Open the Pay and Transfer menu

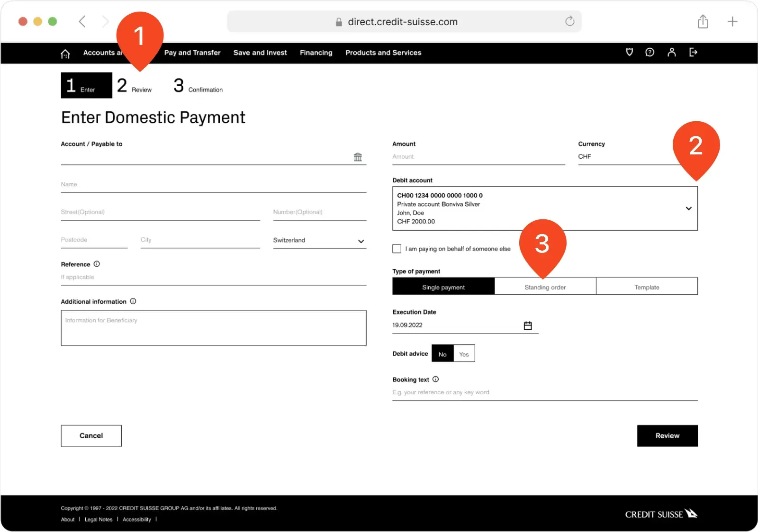click(x=192, y=53)
